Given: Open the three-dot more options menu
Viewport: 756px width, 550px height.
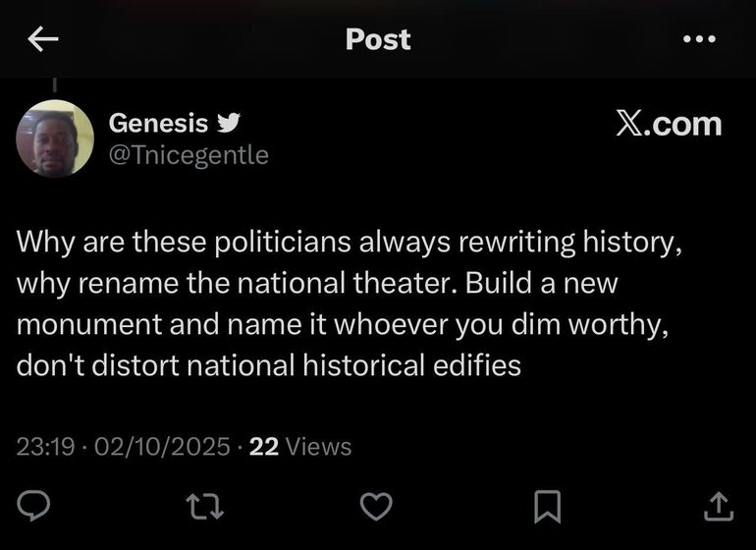Looking at the screenshot, I should click(x=698, y=39).
